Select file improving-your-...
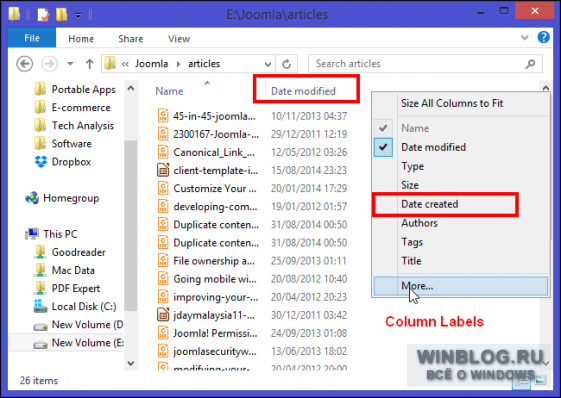Screen dimensions: 561x398 click(x=215, y=297)
